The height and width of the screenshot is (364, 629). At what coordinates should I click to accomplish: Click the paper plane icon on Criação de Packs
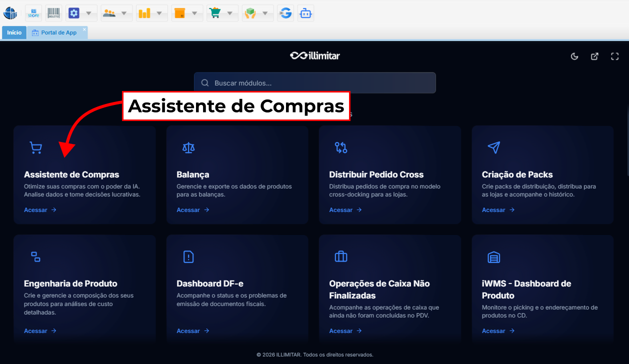coord(493,147)
